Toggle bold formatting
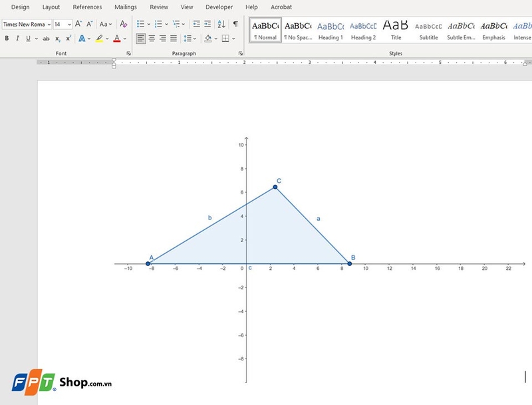The image size is (532, 405). coord(7,39)
